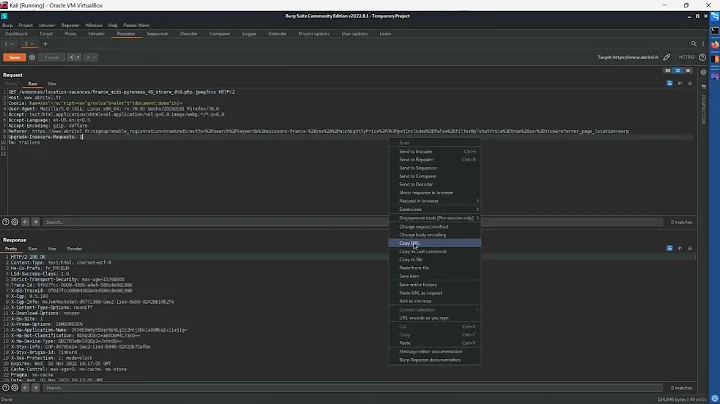The image size is (720, 404).
Task: Select tabbed layout view
Action: pos(688,71)
